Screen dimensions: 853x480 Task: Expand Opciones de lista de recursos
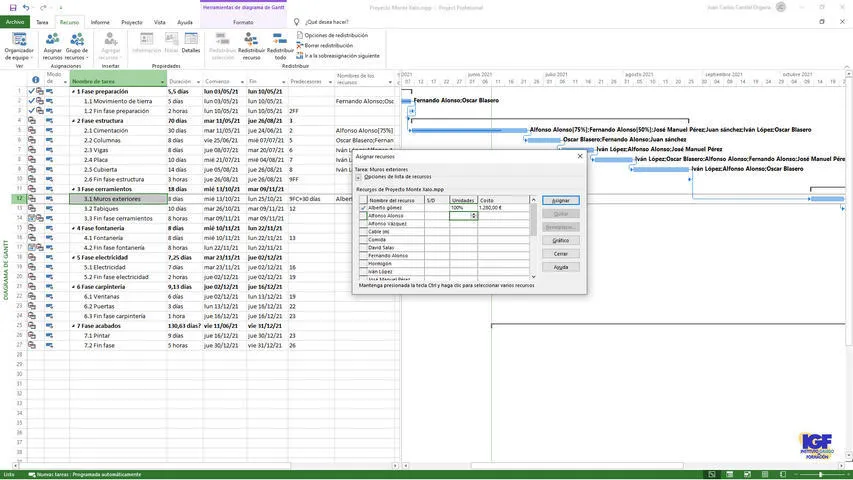358,177
